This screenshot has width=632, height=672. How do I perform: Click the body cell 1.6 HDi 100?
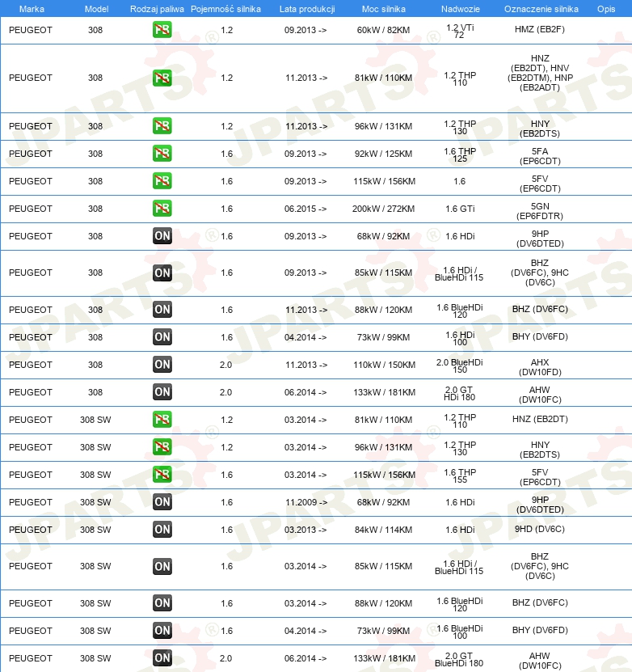click(460, 339)
